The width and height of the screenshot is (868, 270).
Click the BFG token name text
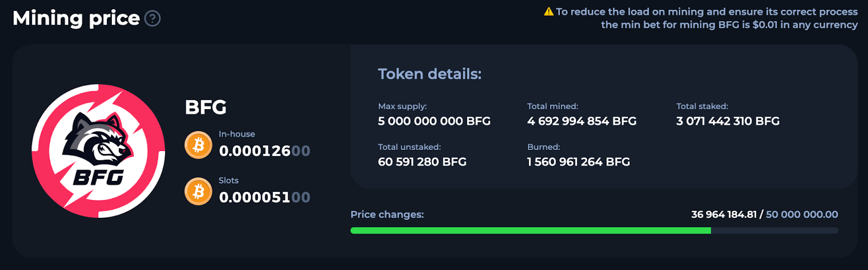click(x=206, y=107)
